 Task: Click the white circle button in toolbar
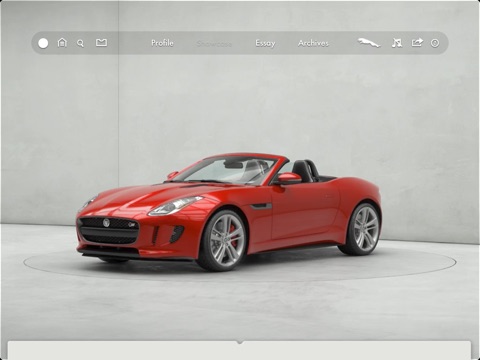click(43, 43)
